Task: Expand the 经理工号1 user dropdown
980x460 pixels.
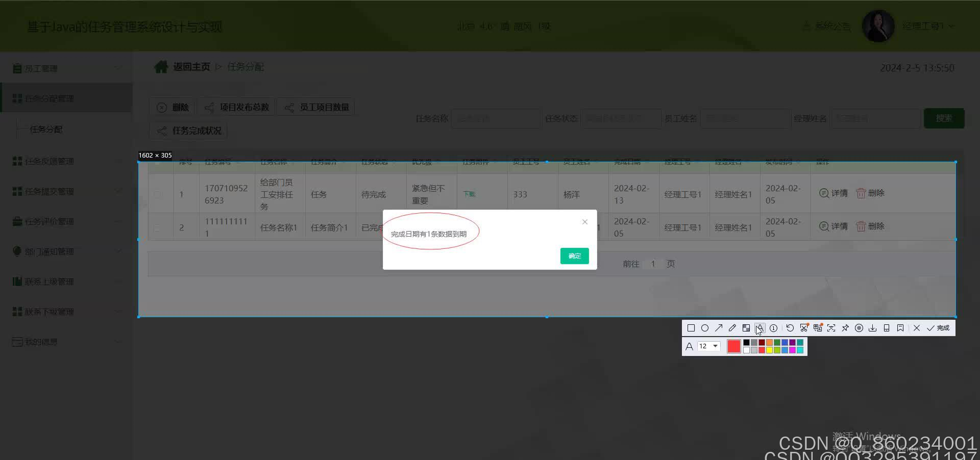Action: coord(928,26)
